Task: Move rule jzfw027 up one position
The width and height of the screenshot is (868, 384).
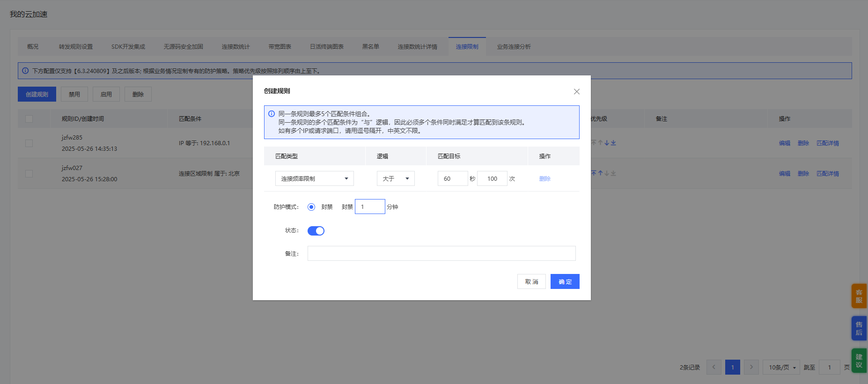Action: (x=600, y=173)
